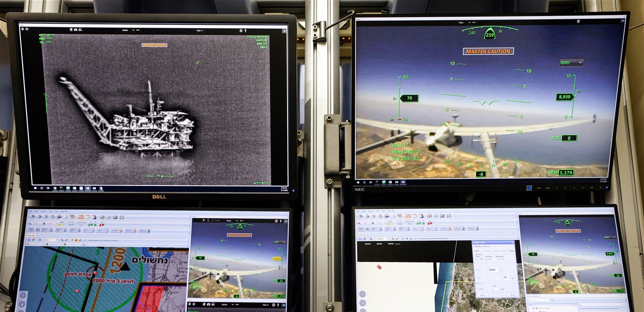Open the Active dropdown in thermal video window

pos(128,30)
